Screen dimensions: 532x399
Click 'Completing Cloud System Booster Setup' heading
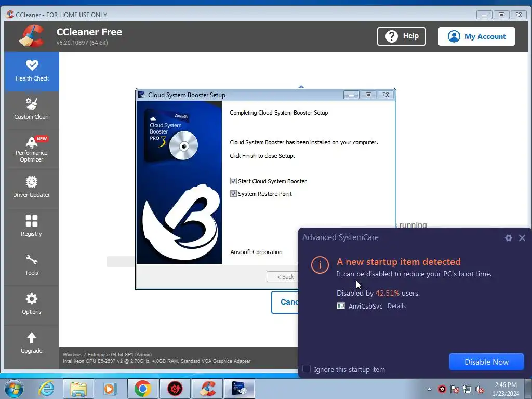pos(279,113)
